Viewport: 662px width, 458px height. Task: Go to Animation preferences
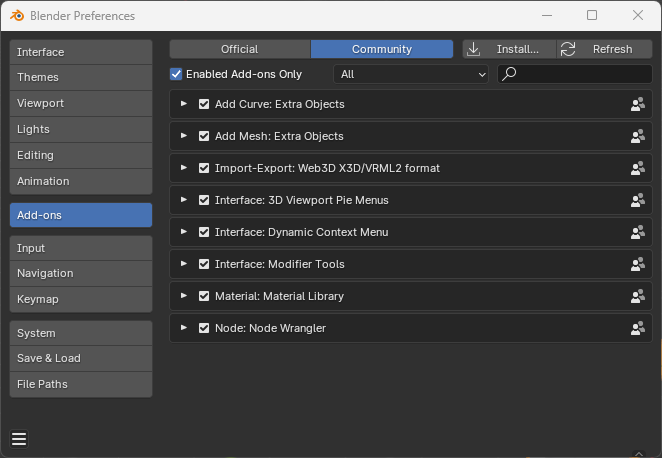(x=81, y=182)
